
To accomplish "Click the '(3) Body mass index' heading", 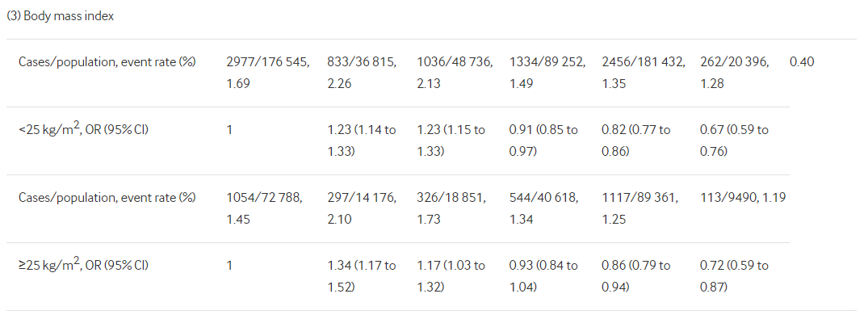I will click(x=60, y=16).
